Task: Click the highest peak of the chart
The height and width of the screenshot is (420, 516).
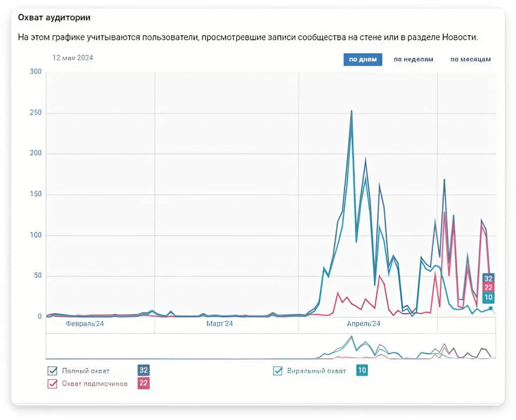Action: click(x=351, y=111)
